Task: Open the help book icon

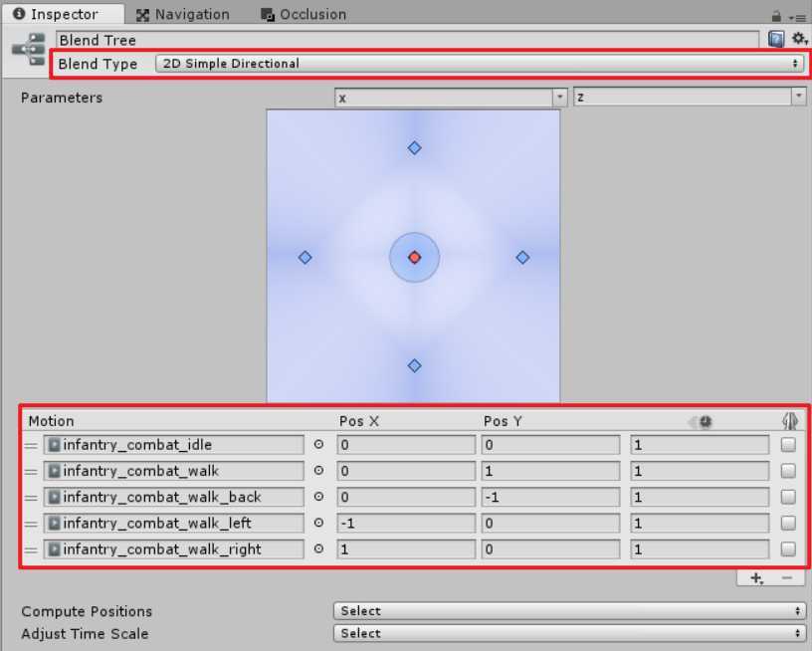Action: click(x=776, y=39)
